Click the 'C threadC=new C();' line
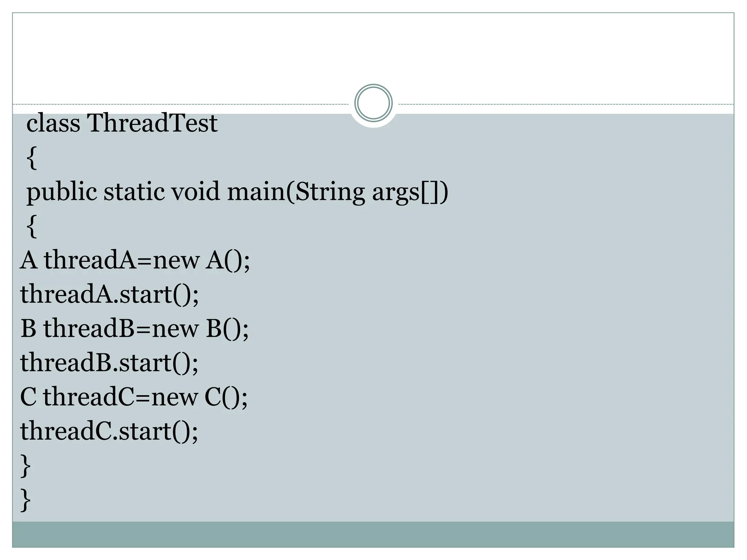Screen dimensions: 747x560 pos(134,397)
